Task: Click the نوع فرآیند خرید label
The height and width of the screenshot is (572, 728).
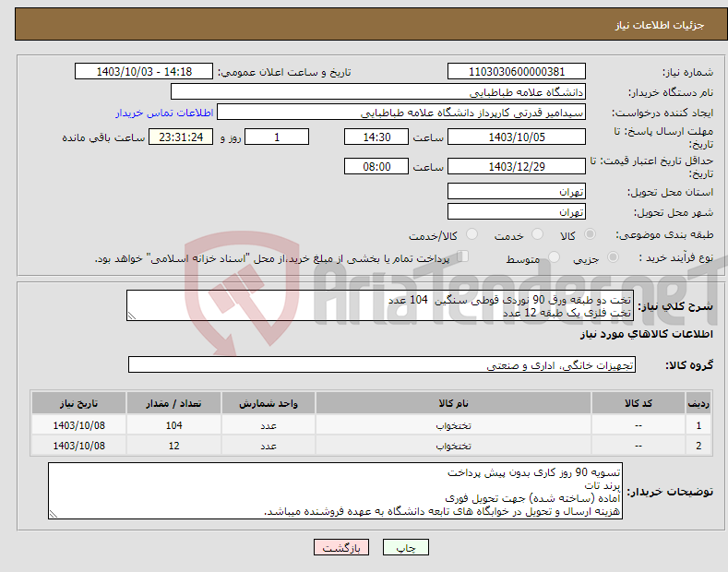Action: pyautogui.click(x=676, y=257)
